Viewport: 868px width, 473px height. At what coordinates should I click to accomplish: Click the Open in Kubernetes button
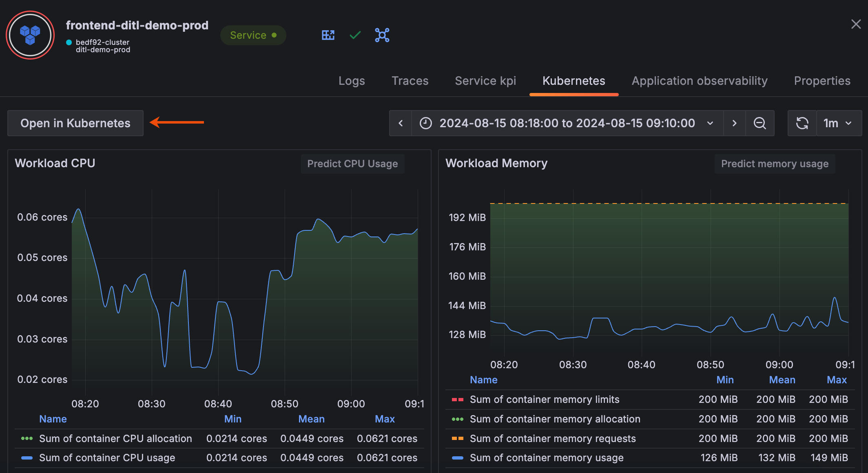click(x=75, y=123)
